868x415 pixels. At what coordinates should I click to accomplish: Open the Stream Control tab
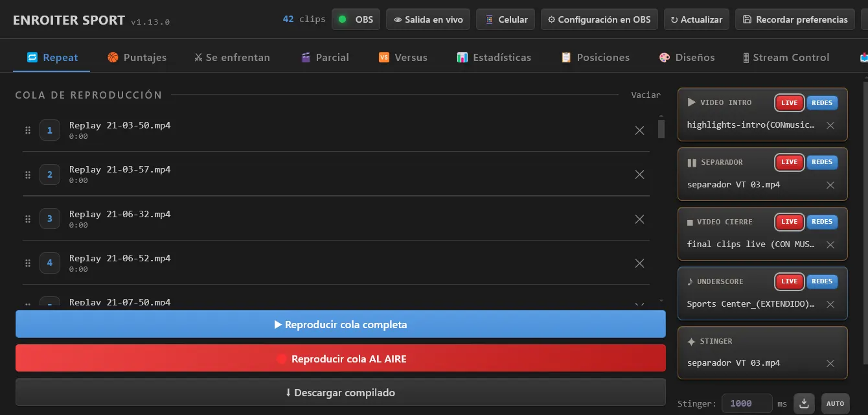786,57
